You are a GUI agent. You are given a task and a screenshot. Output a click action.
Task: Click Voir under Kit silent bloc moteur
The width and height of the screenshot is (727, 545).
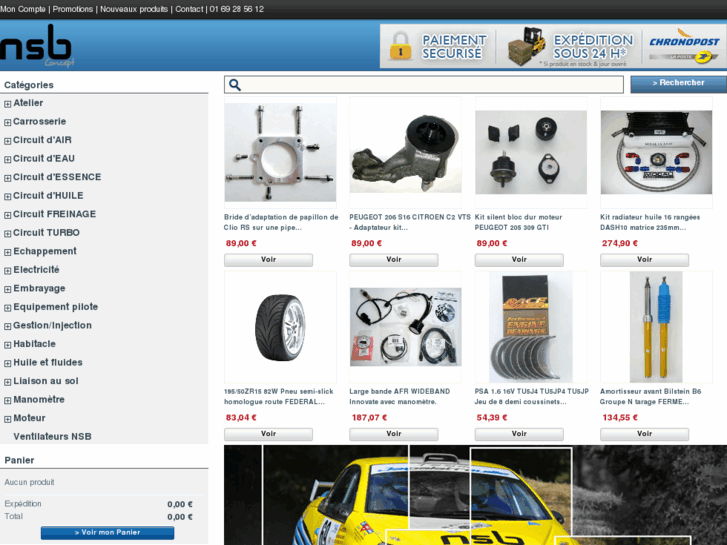coord(519,260)
